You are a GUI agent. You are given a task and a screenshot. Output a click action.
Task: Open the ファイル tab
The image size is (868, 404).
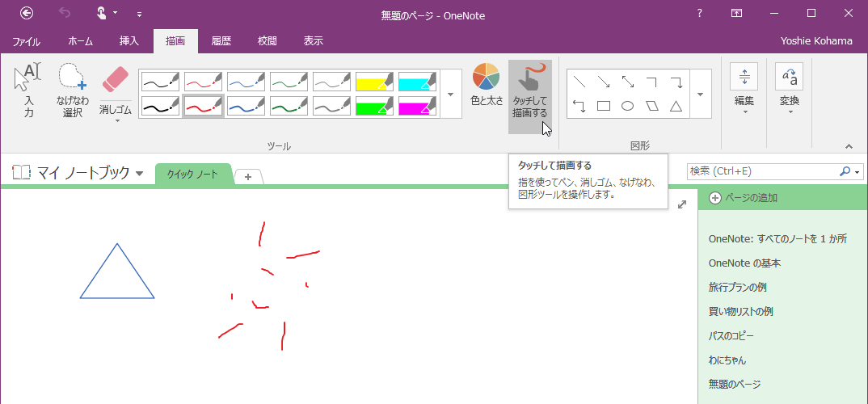26,41
